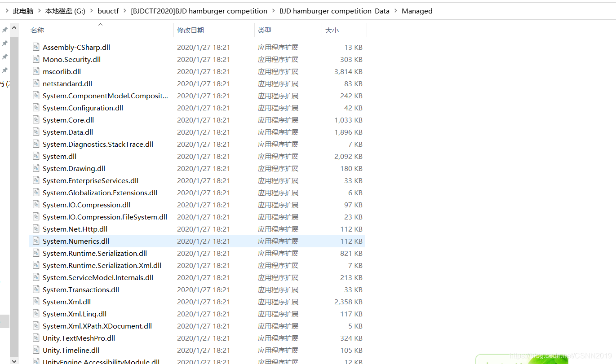
Task: Click the System.IO.Compression.dll file icon
Action: pyautogui.click(x=36, y=205)
